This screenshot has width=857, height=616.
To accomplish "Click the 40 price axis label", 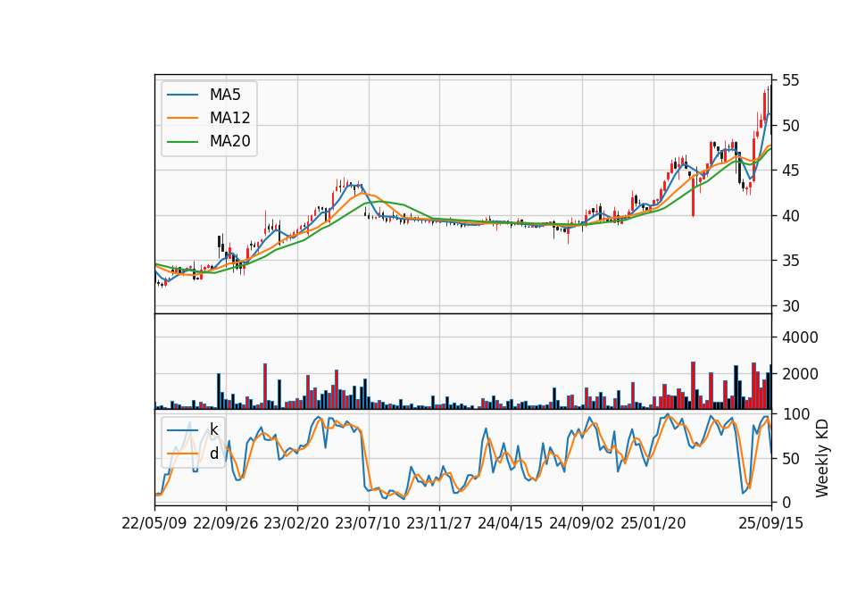I will 790,216.
